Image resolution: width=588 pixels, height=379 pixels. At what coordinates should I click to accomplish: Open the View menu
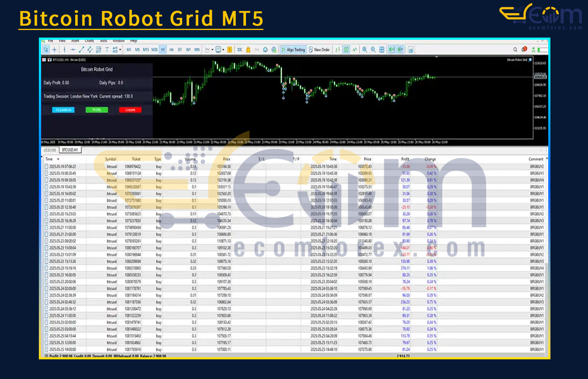[x=62, y=41]
